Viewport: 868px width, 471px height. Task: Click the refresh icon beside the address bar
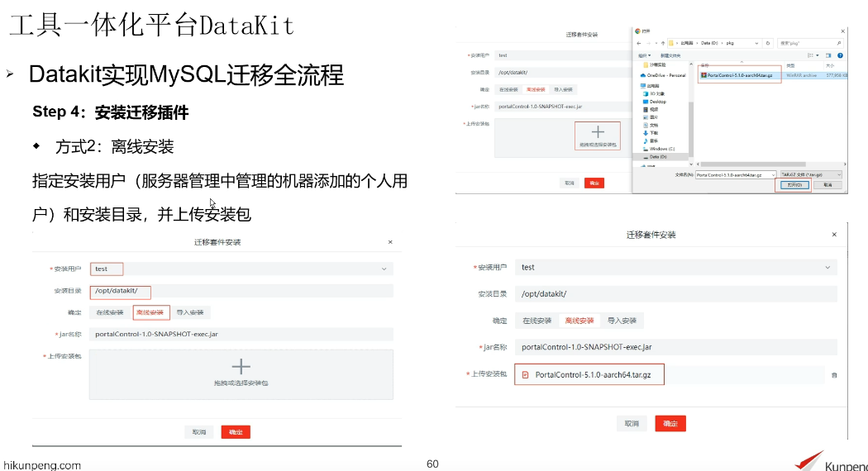(x=768, y=43)
